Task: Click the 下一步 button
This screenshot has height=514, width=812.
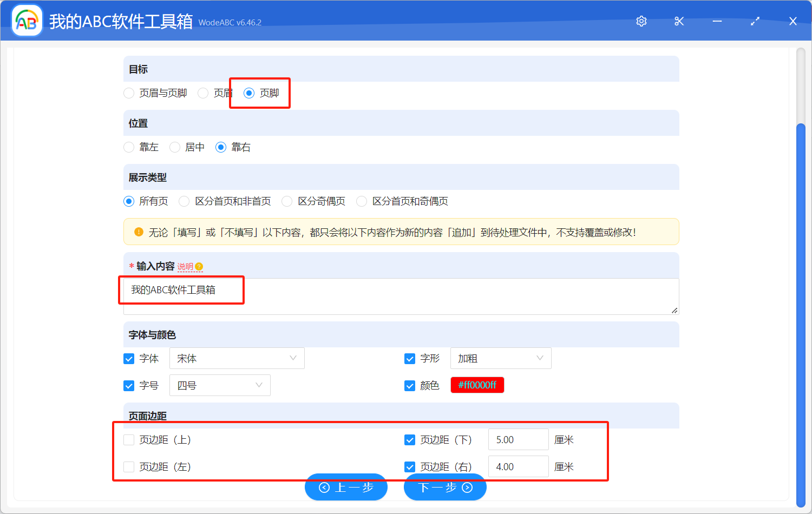Action: click(x=445, y=487)
